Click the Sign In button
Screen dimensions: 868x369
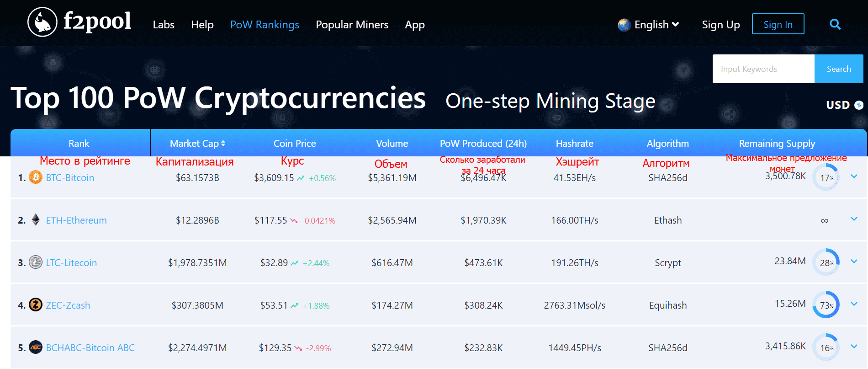click(778, 24)
